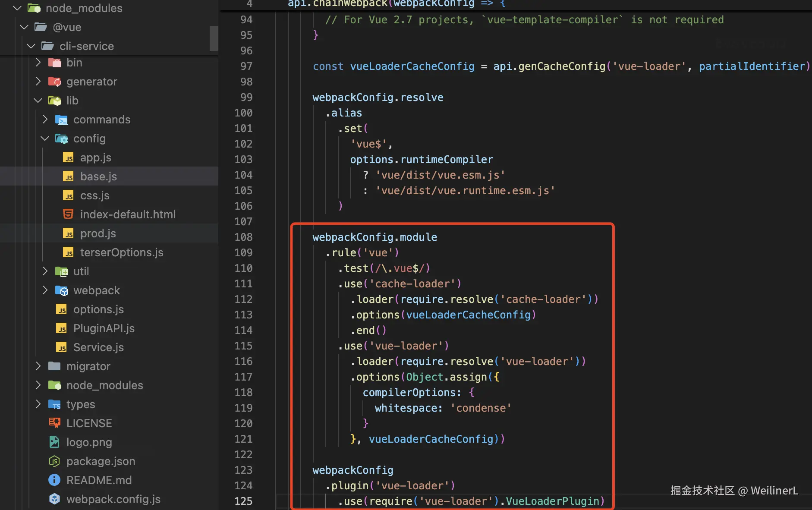Click the @vue folder icon
812x510 pixels.
(x=41, y=27)
